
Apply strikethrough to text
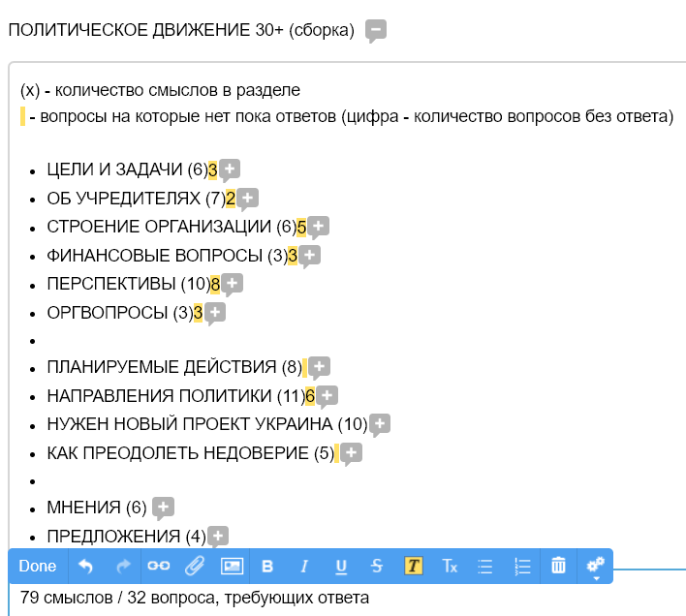tap(377, 567)
